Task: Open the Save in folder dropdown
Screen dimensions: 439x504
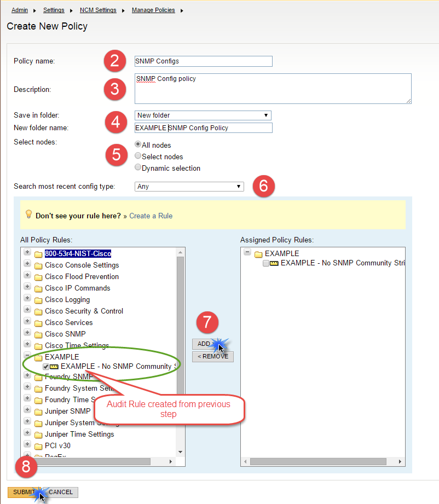Action: [x=203, y=115]
